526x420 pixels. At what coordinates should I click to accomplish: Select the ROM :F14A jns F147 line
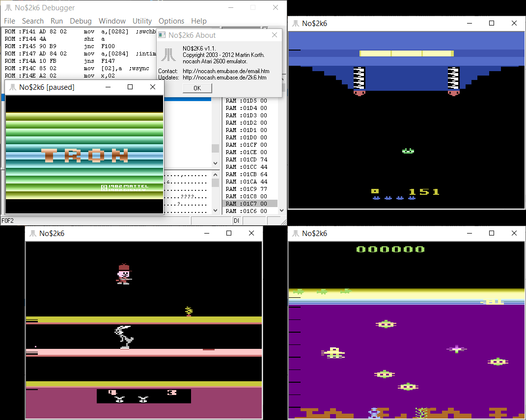80,61
